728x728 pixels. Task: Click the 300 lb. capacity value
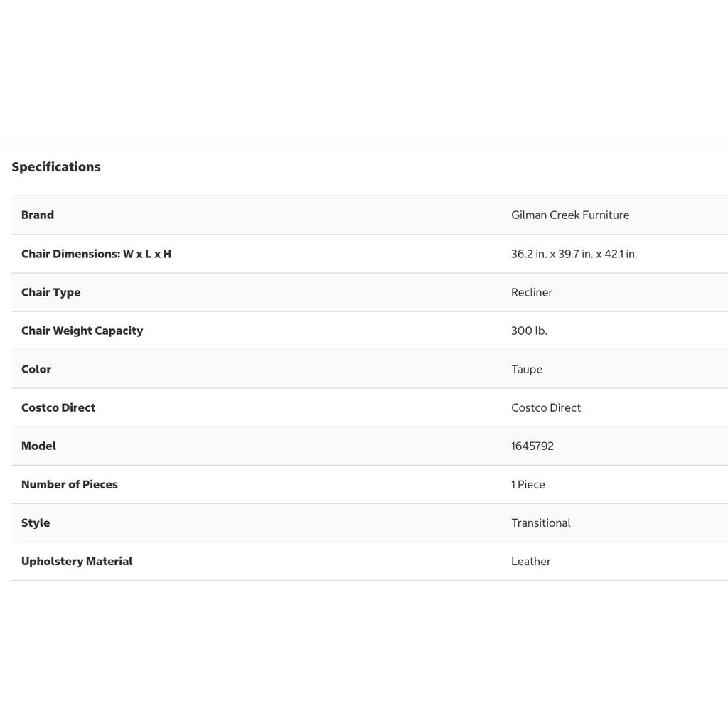click(529, 331)
